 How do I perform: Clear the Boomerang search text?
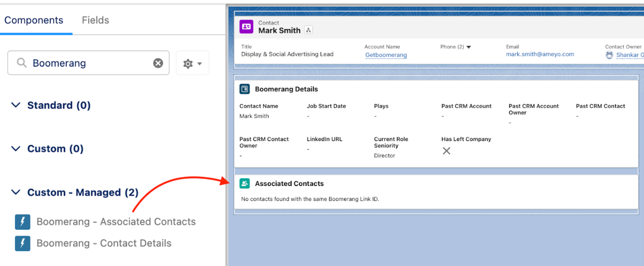coord(158,63)
